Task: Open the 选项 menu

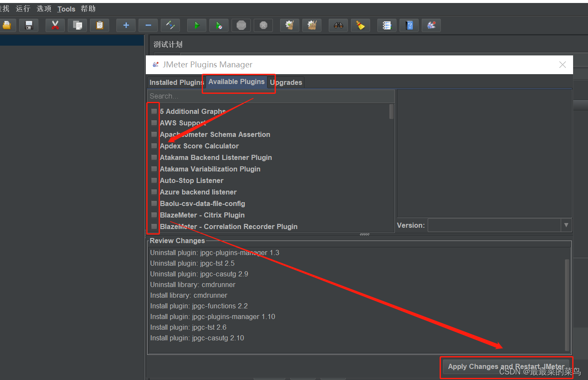Action: coord(44,9)
